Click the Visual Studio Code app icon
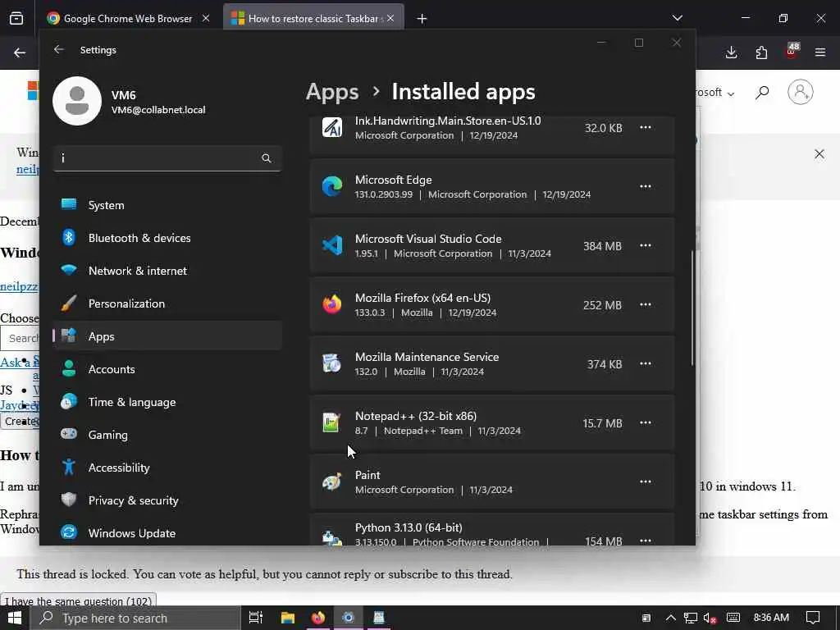This screenshot has width=840, height=630. (x=332, y=245)
